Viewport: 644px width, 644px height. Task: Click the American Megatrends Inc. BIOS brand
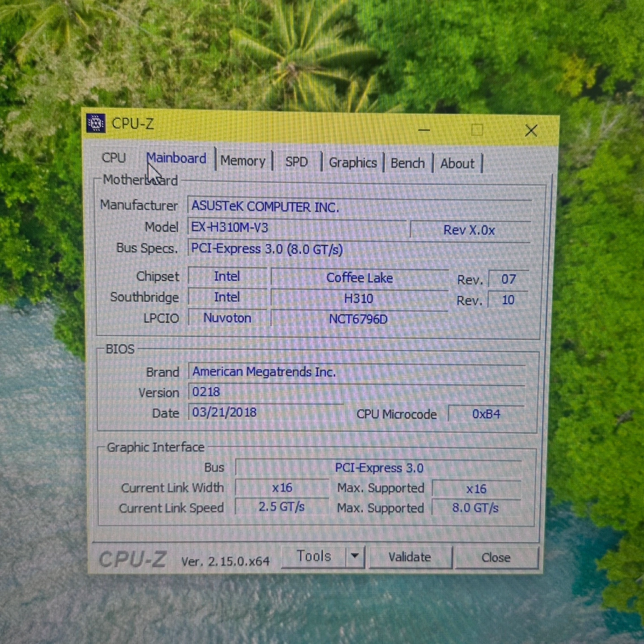pos(357,372)
